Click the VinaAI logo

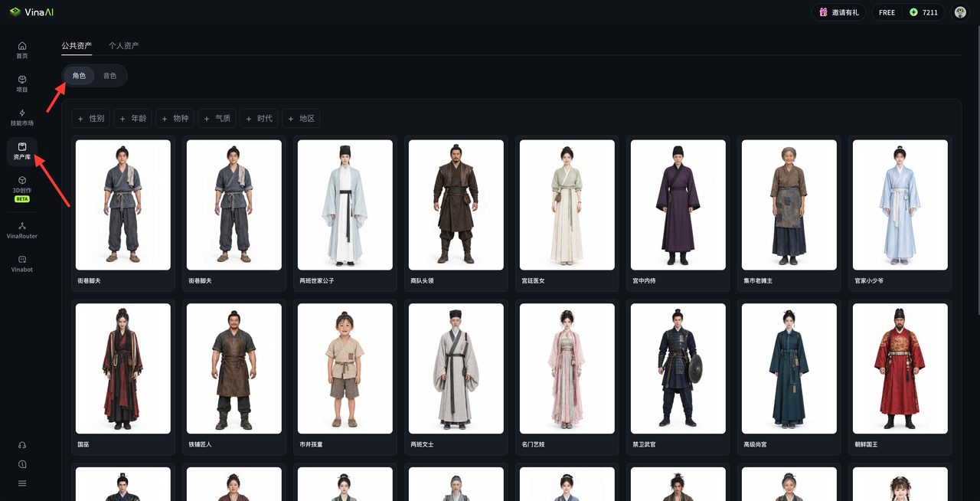tap(32, 12)
